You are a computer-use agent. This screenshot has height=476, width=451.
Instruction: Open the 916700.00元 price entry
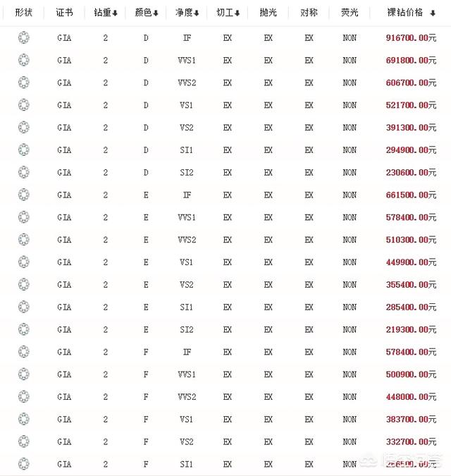(411, 38)
